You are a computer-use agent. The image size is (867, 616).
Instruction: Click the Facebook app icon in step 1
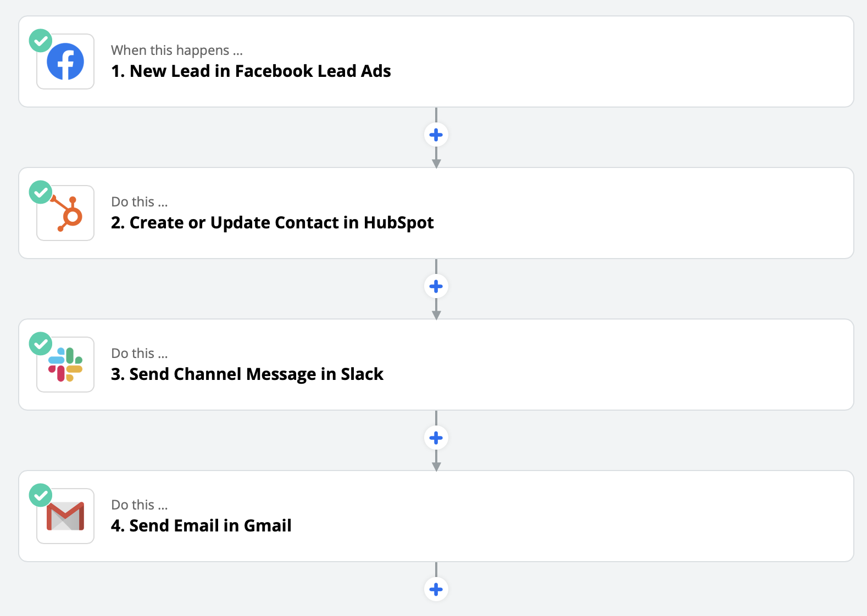click(x=65, y=61)
